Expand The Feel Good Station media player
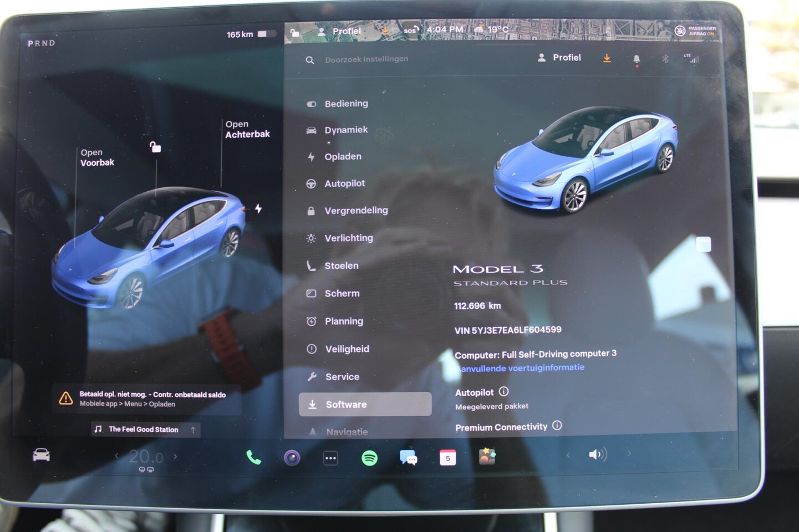 pos(145,429)
